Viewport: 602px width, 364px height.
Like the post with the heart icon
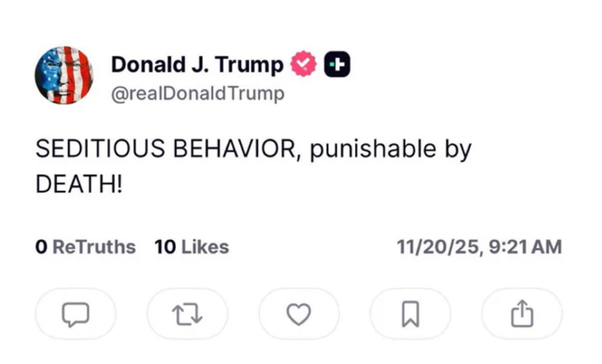299,315
